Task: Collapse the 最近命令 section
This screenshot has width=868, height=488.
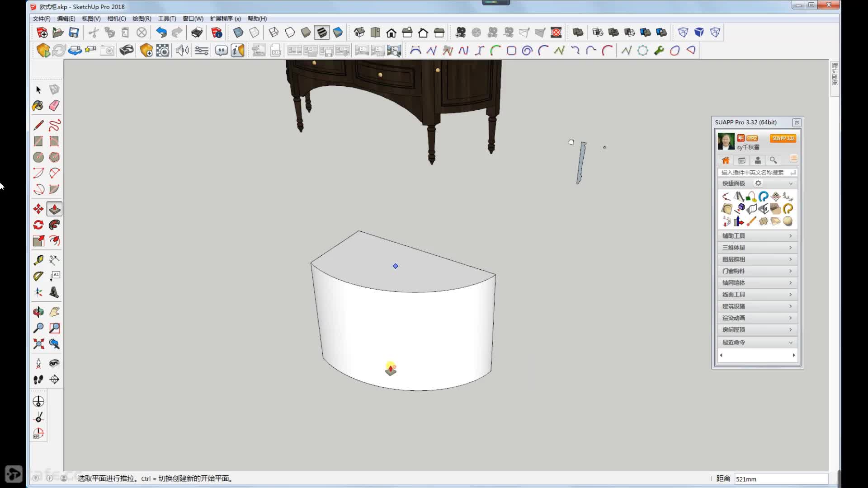Action: click(757, 343)
